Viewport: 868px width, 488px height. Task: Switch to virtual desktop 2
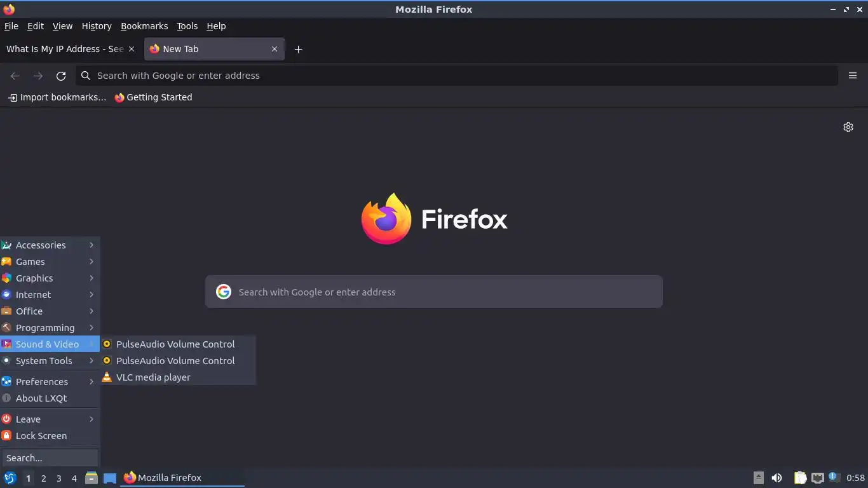(43, 478)
